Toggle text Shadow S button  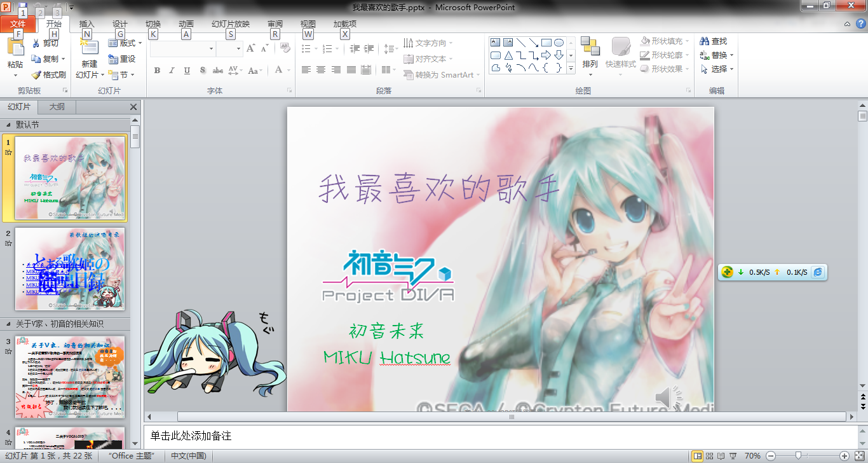[x=202, y=70]
